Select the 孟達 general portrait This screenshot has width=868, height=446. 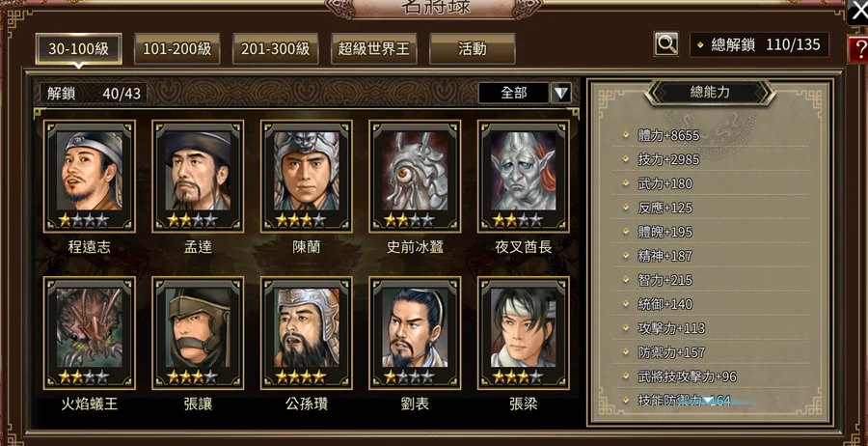[198, 177]
